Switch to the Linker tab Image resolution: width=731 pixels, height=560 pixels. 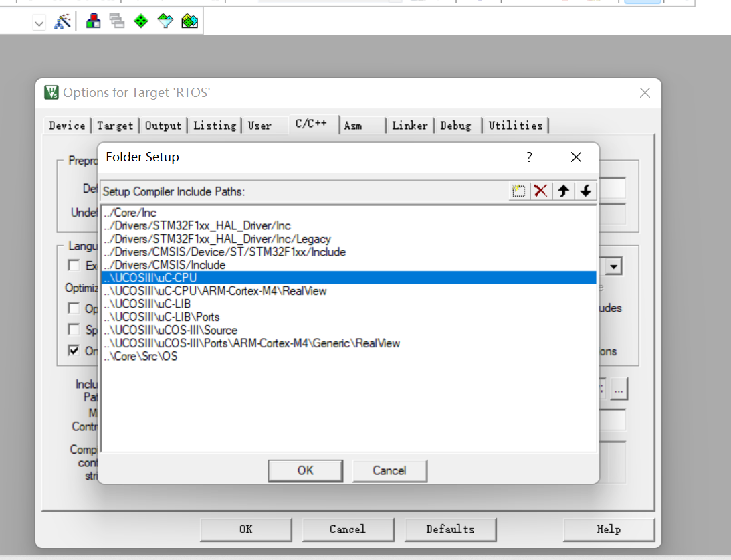tap(410, 126)
